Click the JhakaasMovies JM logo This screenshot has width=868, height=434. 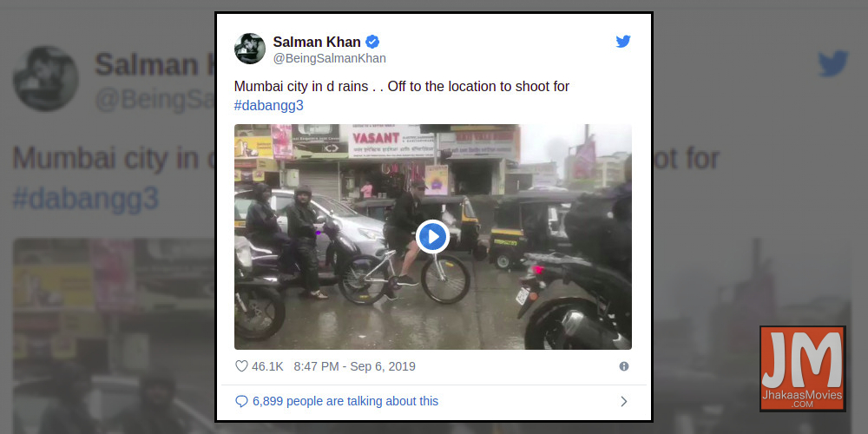(x=802, y=368)
